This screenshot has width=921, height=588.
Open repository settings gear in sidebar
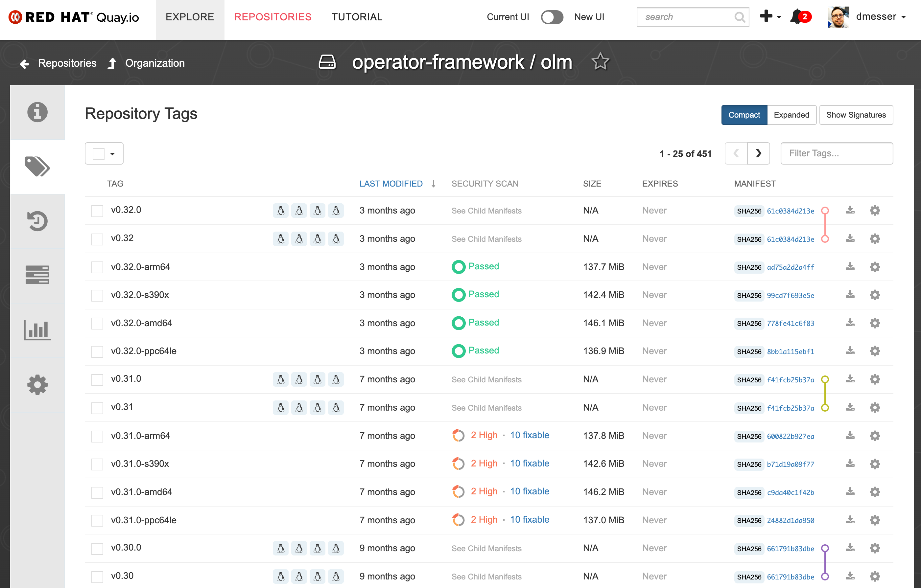coord(37,384)
